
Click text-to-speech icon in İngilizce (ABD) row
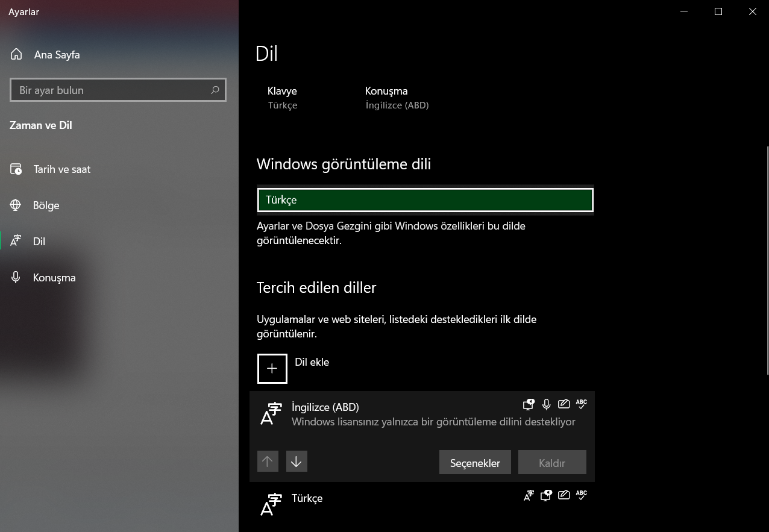click(x=529, y=404)
